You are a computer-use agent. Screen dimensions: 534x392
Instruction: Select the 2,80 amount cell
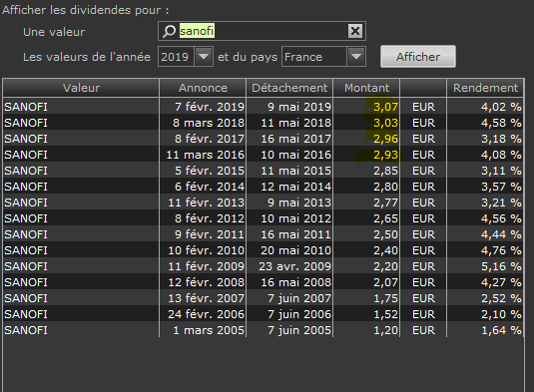[x=366, y=187]
